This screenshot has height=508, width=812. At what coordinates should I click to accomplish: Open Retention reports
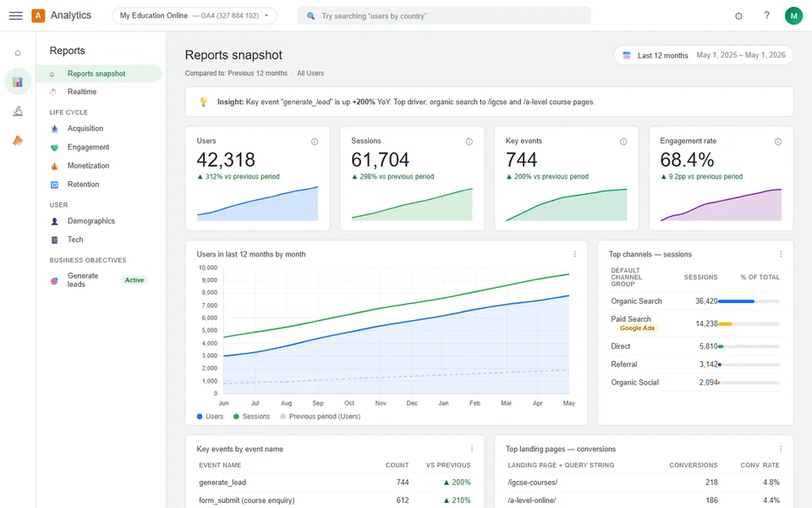[x=83, y=185]
